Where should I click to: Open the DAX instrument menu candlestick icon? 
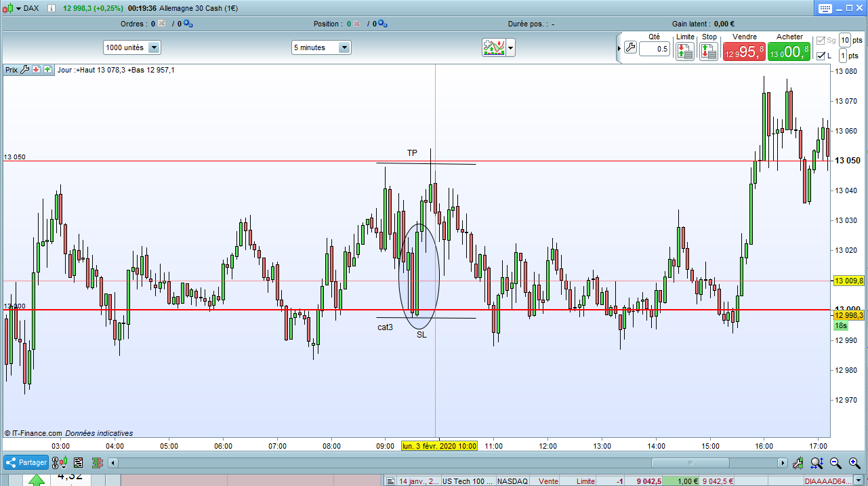7,7
